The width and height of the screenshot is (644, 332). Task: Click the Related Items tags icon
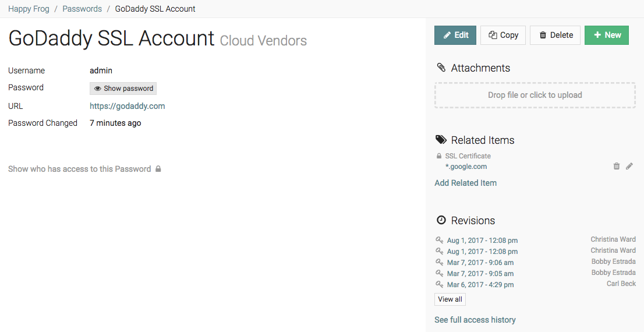click(441, 140)
